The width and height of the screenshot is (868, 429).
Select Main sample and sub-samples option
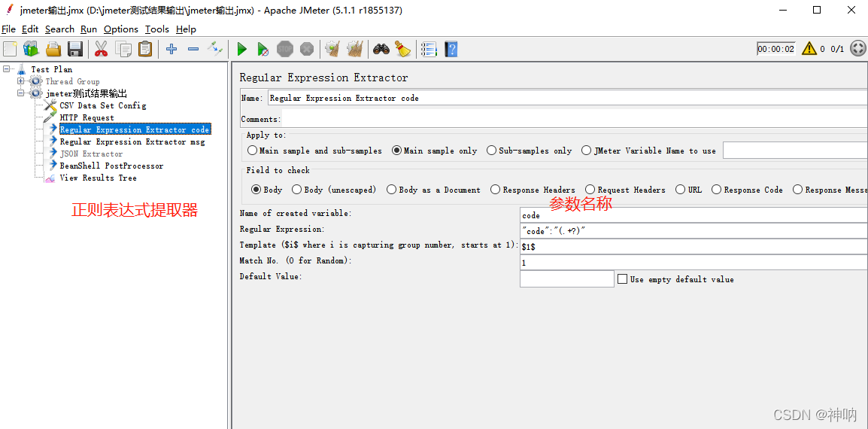point(314,151)
